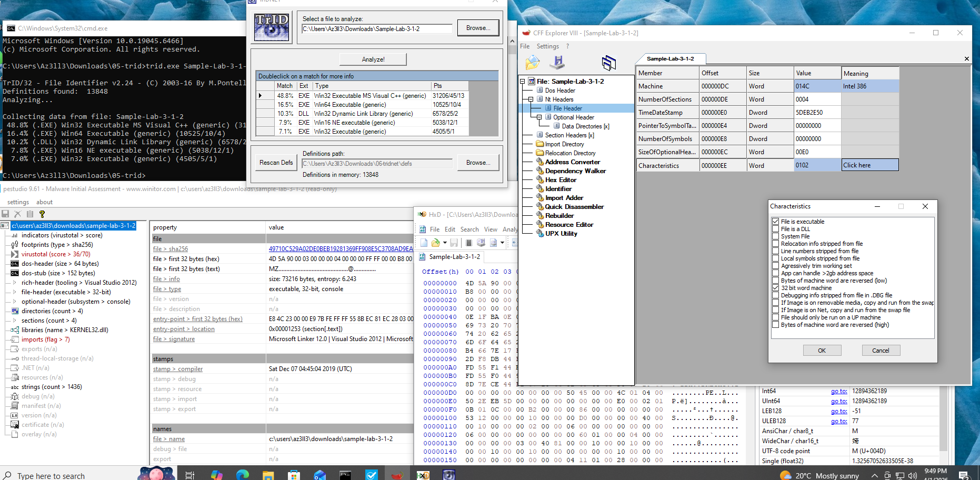The height and width of the screenshot is (480, 980).
Task: Click HxD open file folder icon
Action: pyautogui.click(x=435, y=243)
